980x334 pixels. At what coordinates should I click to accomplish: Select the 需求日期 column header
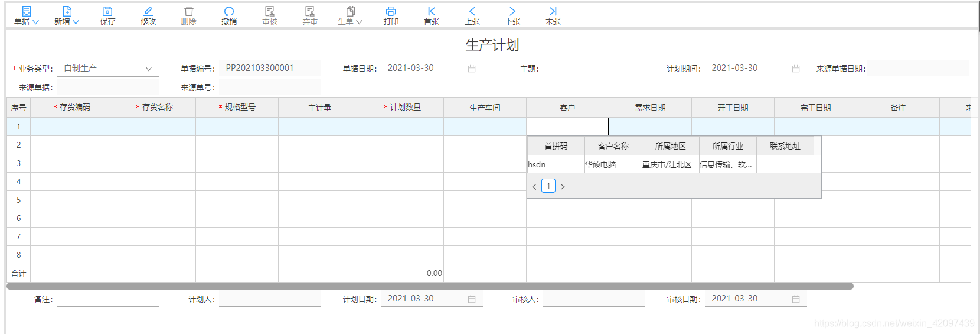[650, 108]
